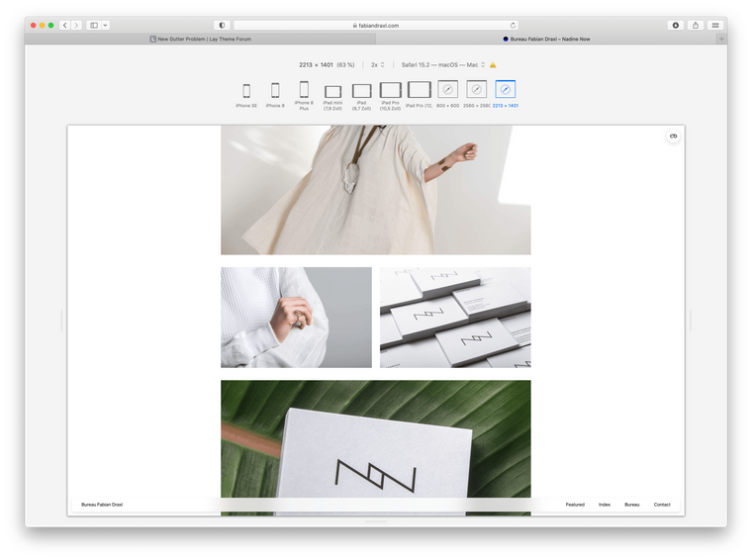Expand the sidebar button dropdown arrow
Screen dimensions: 752x560
pos(105,25)
